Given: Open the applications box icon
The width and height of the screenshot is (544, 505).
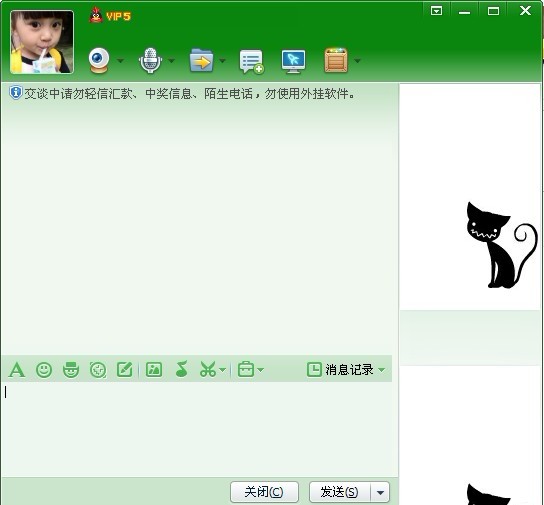Looking at the screenshot, I should [x=336, y=61].
